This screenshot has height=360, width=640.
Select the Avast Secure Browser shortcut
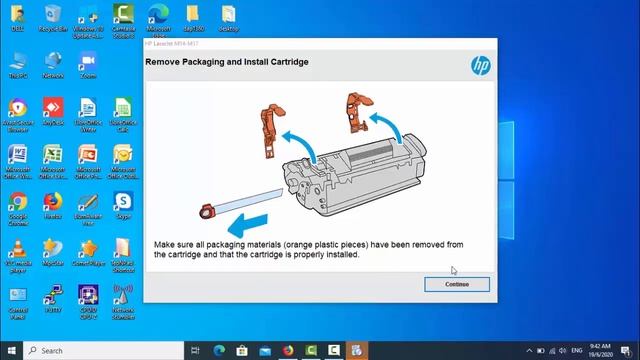coord(18,116)
